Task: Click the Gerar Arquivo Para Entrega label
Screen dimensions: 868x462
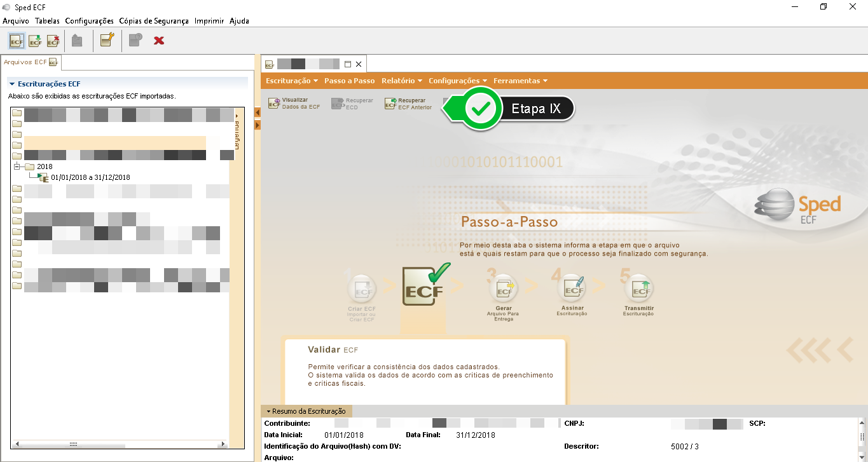Action: click(503, 313)
